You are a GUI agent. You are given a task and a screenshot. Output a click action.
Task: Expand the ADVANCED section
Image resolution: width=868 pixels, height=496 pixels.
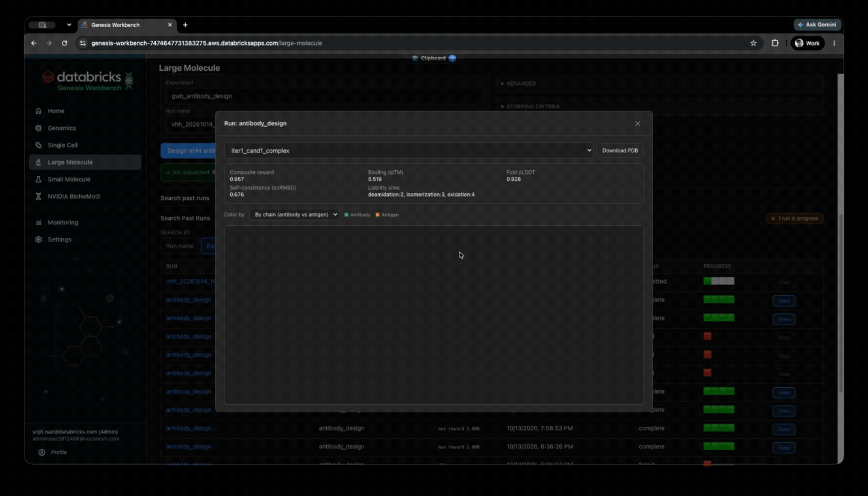point(660,84)
